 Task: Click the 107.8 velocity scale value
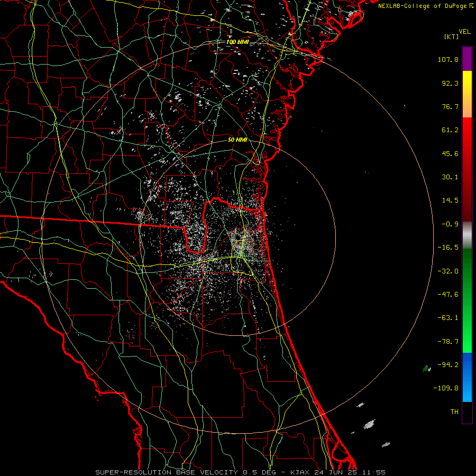click(x=448, y=59)
